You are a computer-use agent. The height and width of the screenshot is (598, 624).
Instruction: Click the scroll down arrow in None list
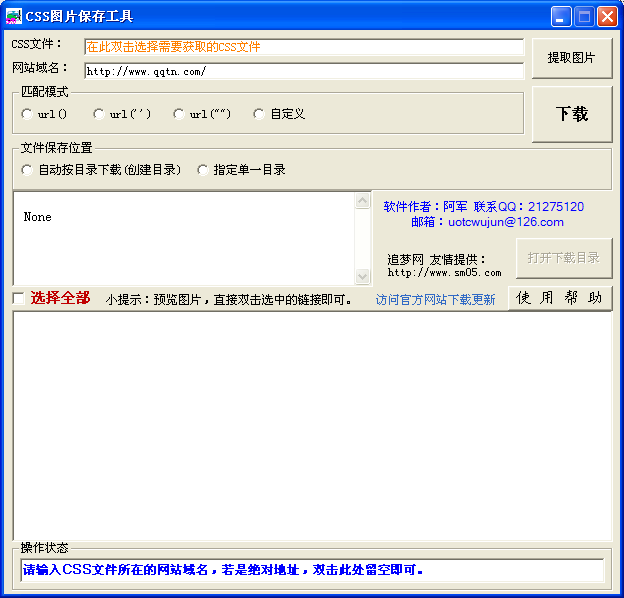pos(362,276)
